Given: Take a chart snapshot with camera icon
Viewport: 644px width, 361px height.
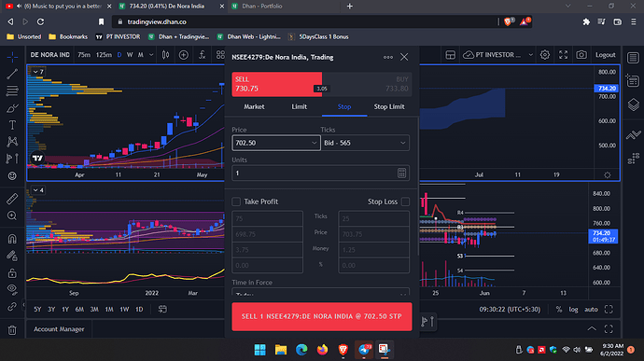Looking at the screenshot, I should click(x=581, y=55).
